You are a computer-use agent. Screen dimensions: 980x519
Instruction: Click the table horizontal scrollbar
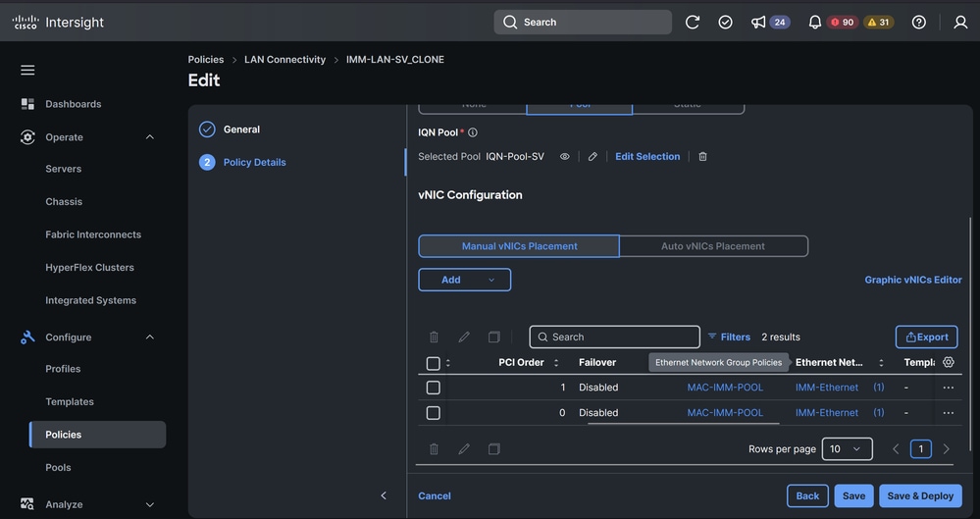click(x=683, y=423)
